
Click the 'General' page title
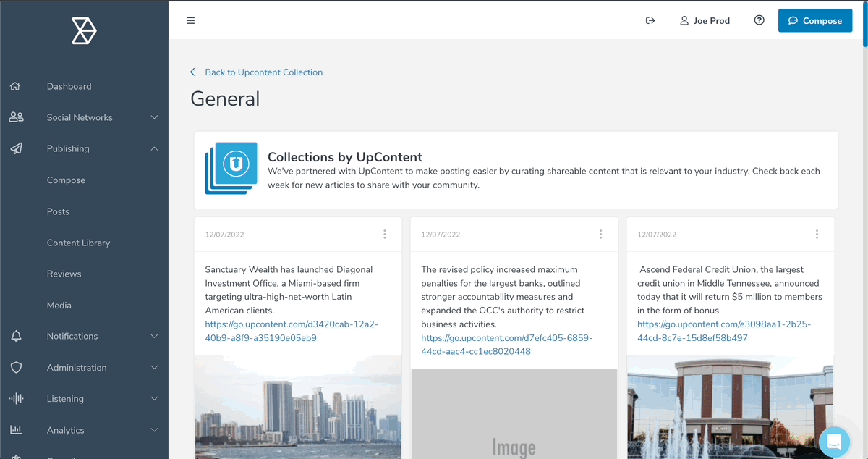click(x=225, y=98)
